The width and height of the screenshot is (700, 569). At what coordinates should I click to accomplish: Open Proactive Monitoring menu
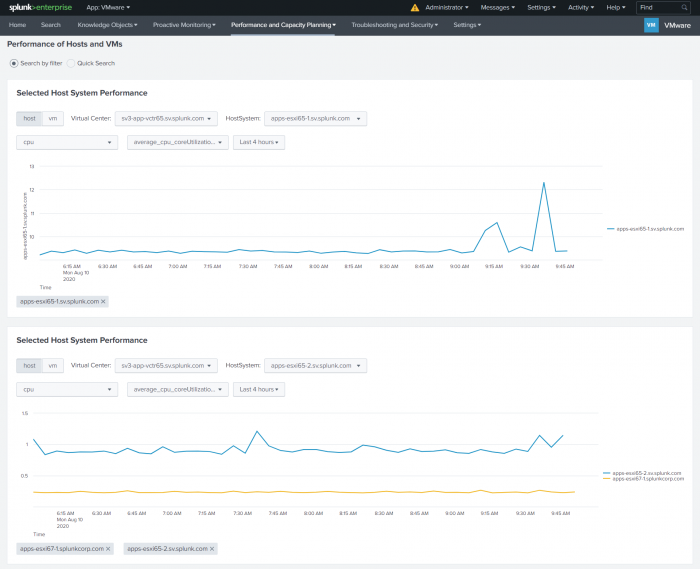(184, 25)
